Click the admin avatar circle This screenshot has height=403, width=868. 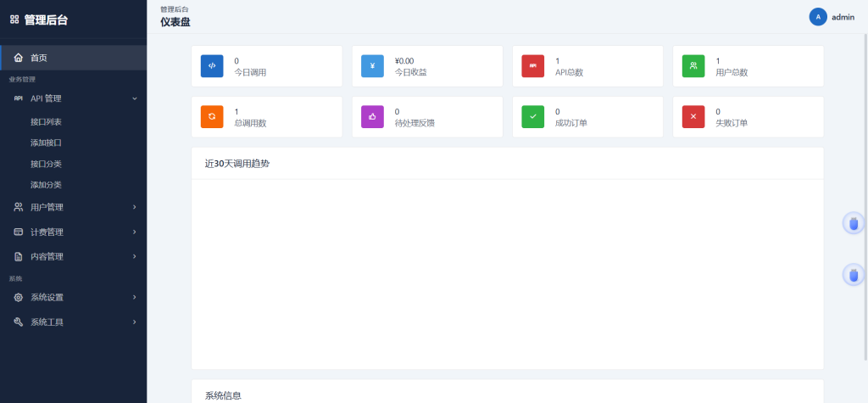click(x=818, y=17)
